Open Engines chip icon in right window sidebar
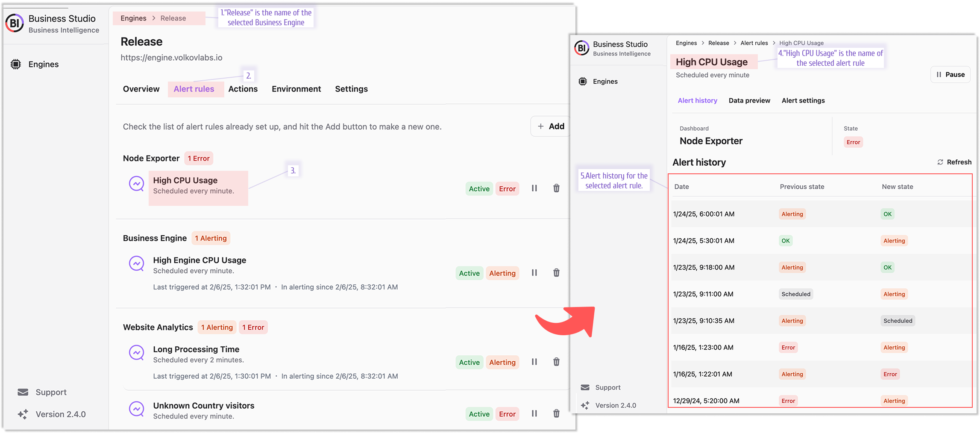Image resolution: width=980 pixels, height=433 pixels. pos(583,81)
